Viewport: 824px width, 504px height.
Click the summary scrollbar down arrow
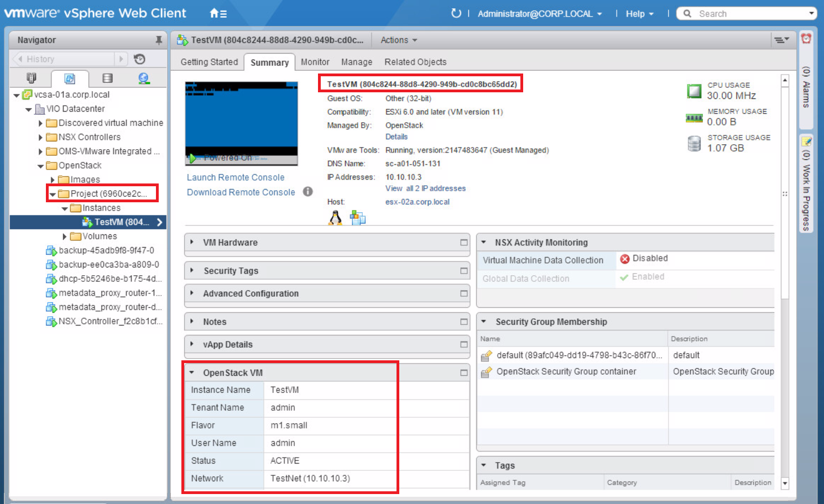click(785, 483)
